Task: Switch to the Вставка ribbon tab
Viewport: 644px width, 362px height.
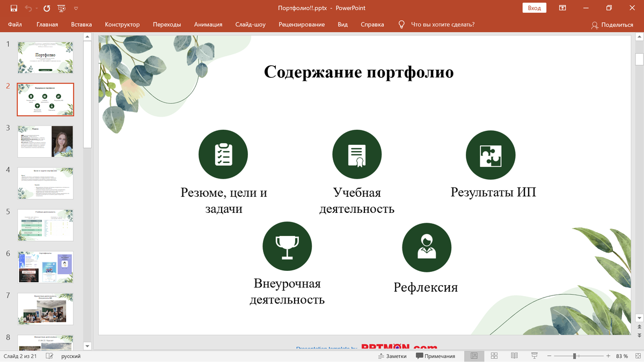Action: (82, 25)
